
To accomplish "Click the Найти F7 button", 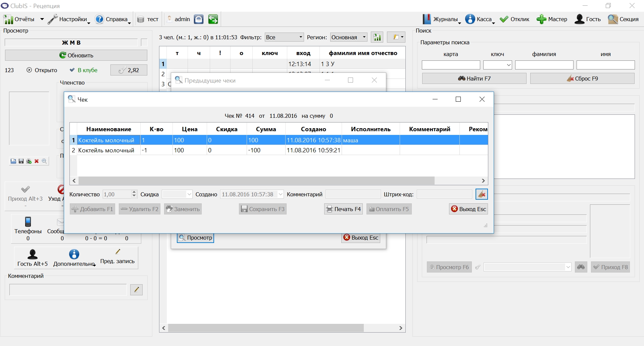I will [x=474, y=79].
